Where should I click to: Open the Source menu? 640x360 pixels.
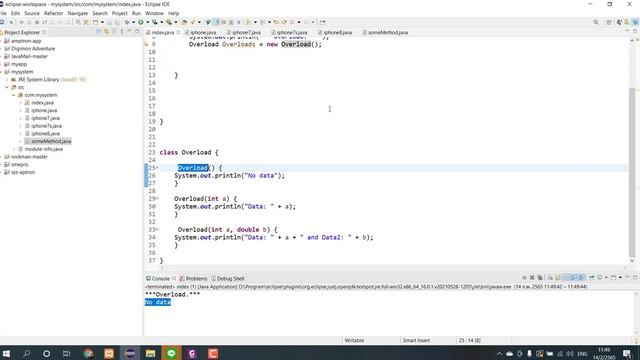click(x=32, y=13)
